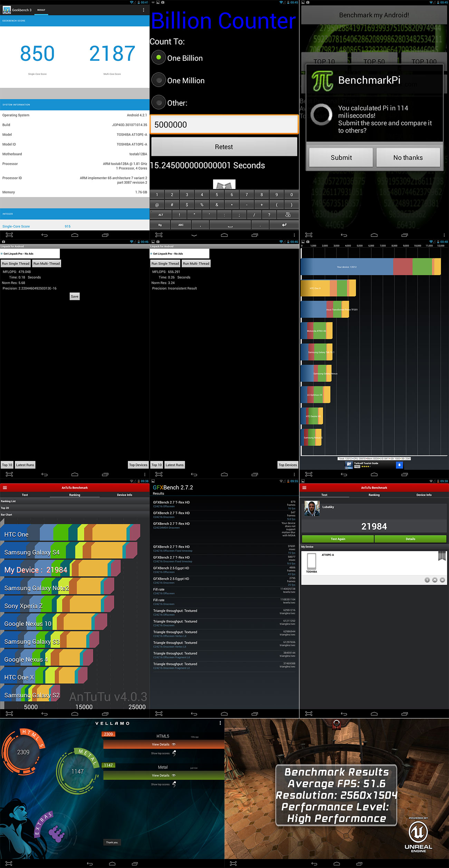Tap the lightning bolt icon on the AT10PE-A card
449x868 pixels.
427,580
